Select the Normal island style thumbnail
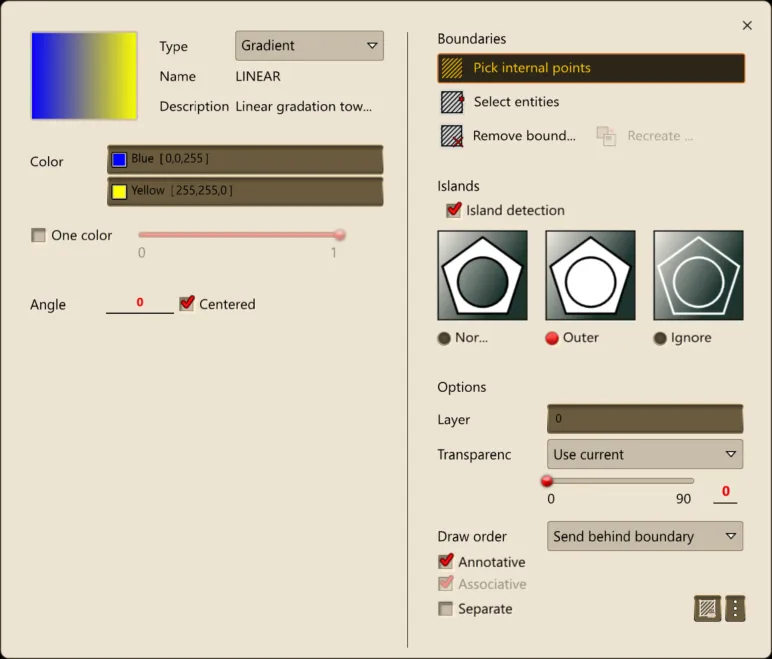 (x=482, y=275)
